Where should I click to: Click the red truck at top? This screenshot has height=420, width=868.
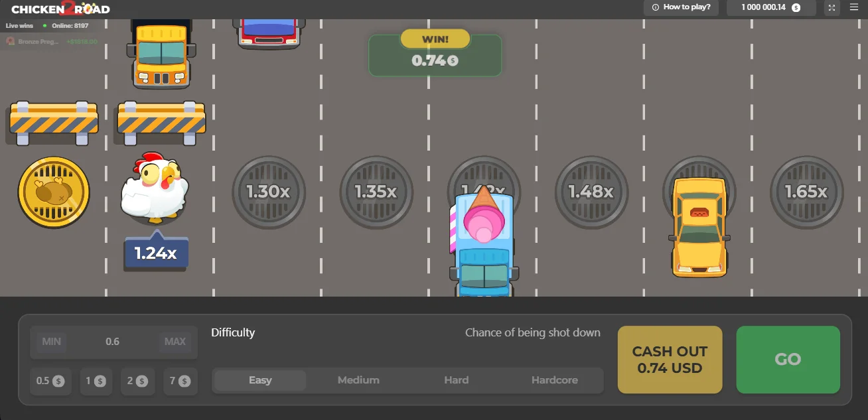269,33
